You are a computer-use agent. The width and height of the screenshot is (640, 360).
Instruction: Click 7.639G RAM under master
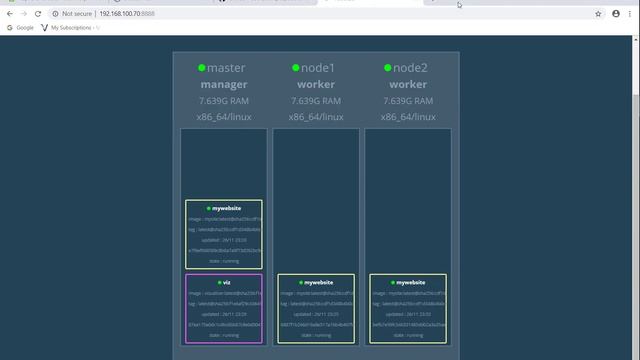click(x=224, y=101)
